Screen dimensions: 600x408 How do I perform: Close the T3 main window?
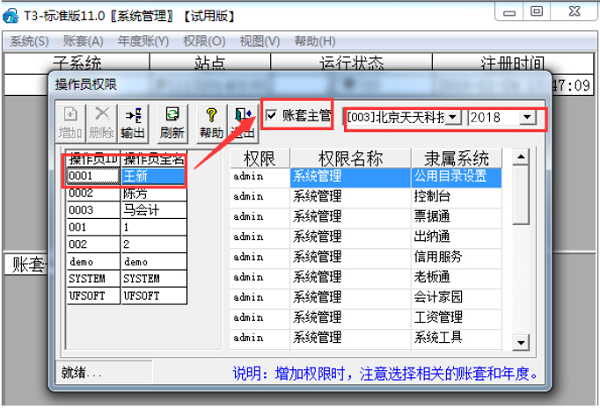coord(574,11)
